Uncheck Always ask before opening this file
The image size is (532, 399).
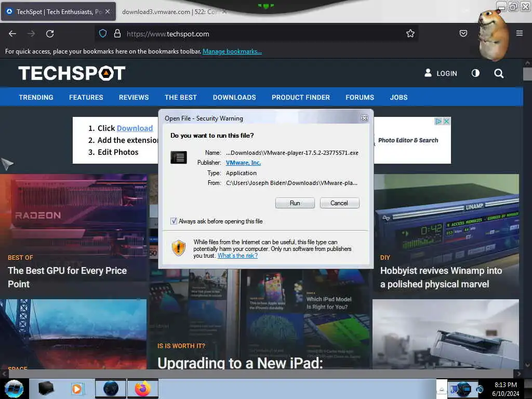coord(174,221)
